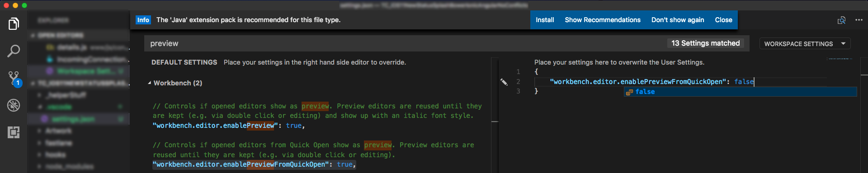Click the blue Info badge in notification
Image resolution: width=868 pixels, height=173 pixels.
143,20
